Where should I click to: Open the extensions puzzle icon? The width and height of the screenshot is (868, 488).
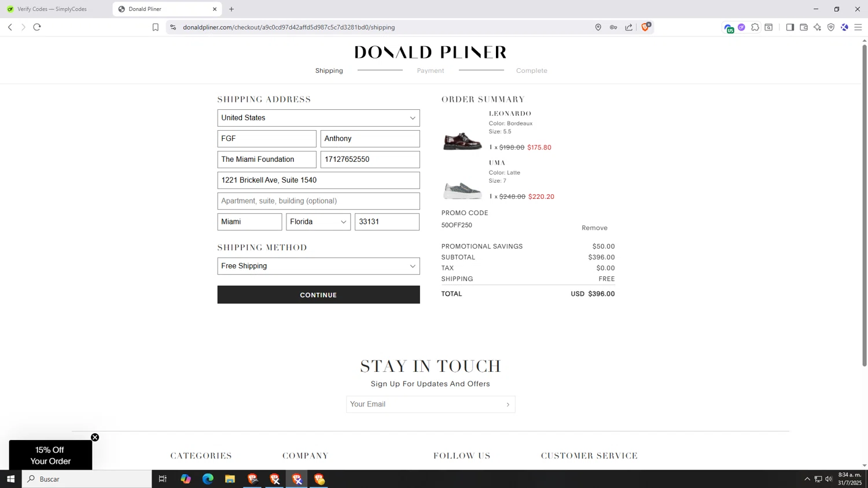pos(755,27)
